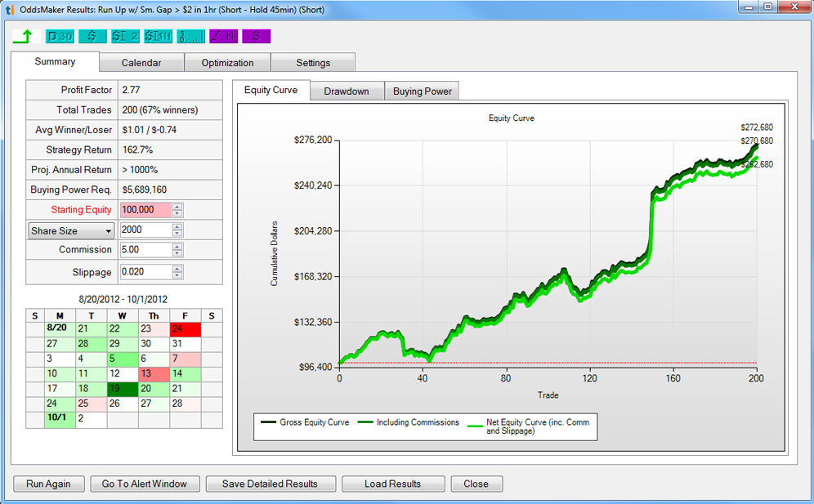Click the purple dollar-sign icon
This screenshot has height=504, width=814.
click(256, 36)
